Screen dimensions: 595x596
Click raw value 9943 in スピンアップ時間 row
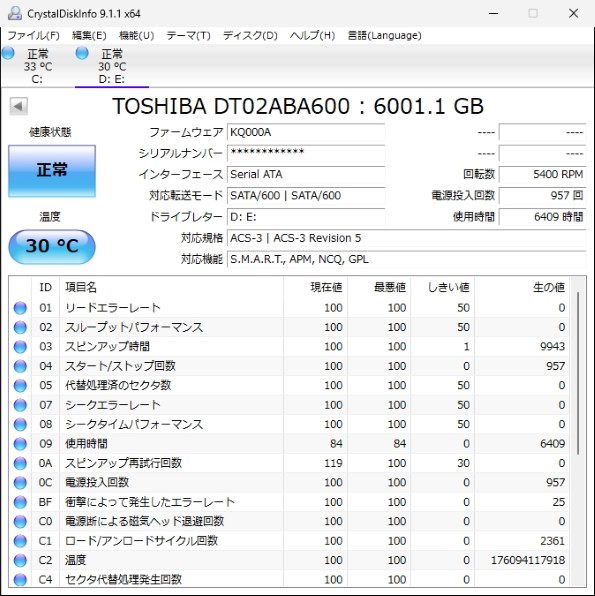pyautogui.click(x=552, y=347)
